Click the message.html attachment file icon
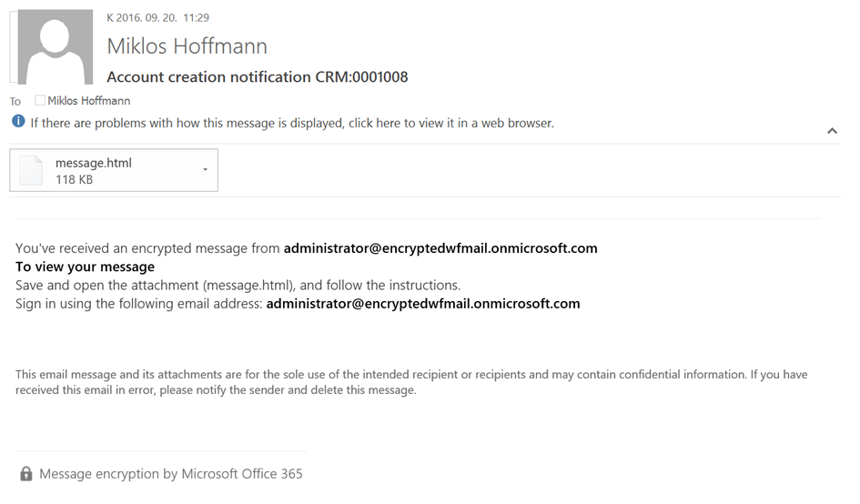 31,170
